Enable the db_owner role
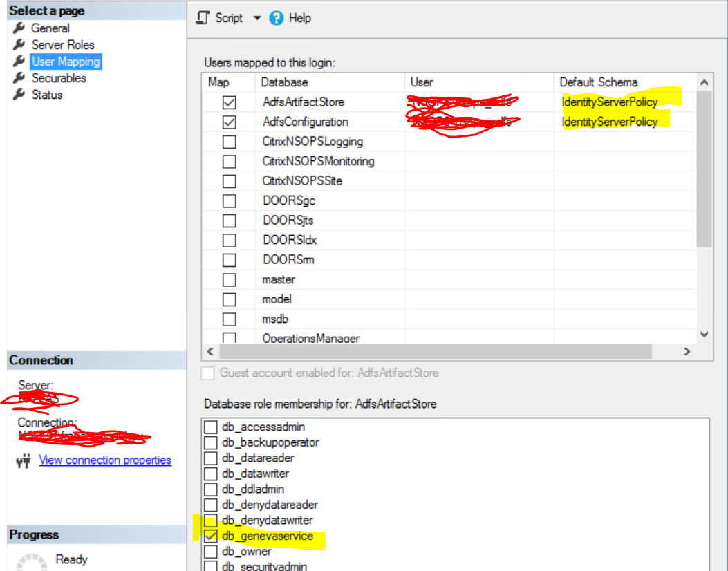This screenshot has width=728, height=571. coord(211,552)
